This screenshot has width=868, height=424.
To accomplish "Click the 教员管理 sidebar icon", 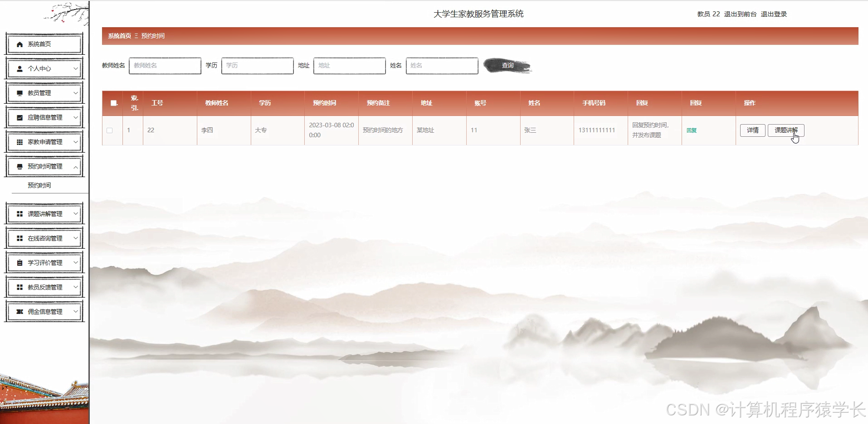I will tap(19, 93).
